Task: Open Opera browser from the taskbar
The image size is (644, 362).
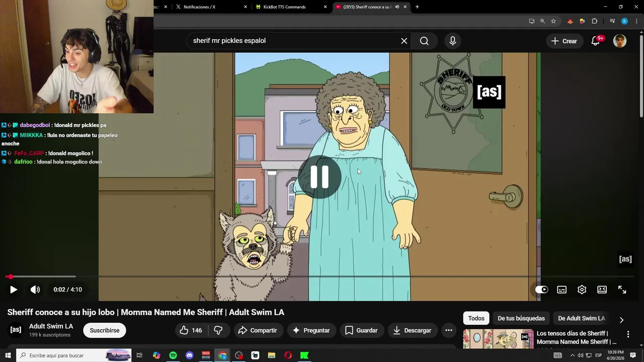Action: [x=288, y=355]
